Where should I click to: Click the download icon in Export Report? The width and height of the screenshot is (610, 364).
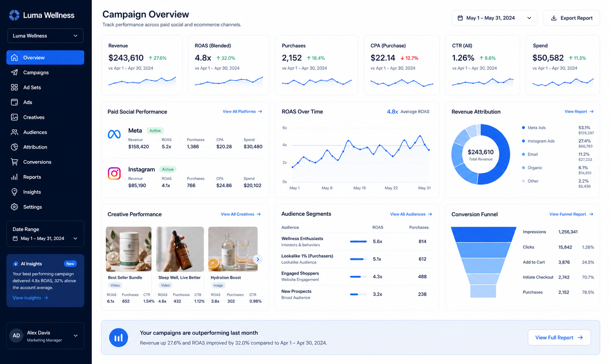(554, 18)
